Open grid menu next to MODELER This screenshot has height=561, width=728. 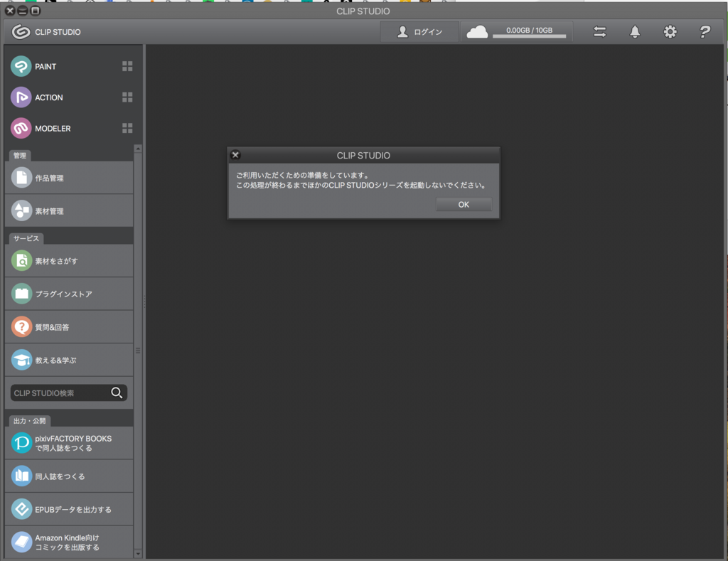(x=127, y=128)
